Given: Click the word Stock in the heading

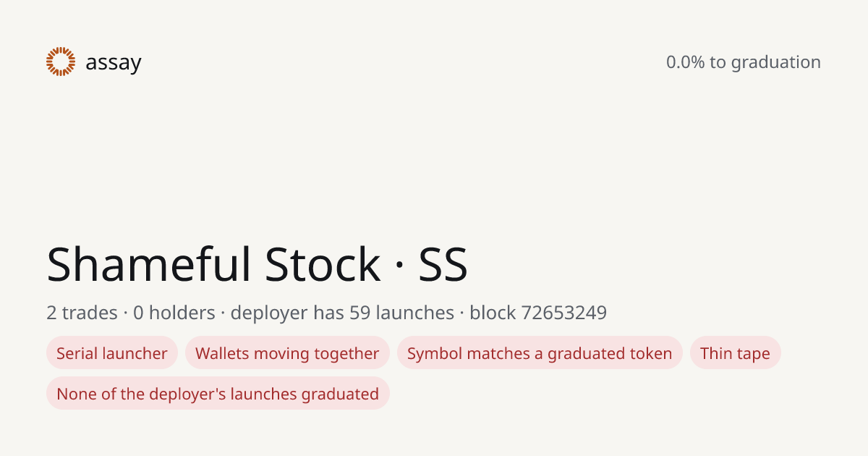Looking at the screenshot, I should (x=323, y=264).
